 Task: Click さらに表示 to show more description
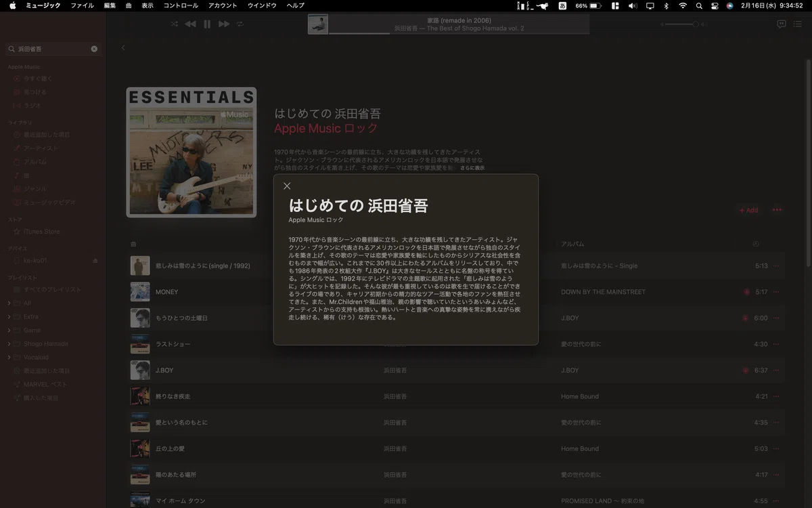click(472, 167)
